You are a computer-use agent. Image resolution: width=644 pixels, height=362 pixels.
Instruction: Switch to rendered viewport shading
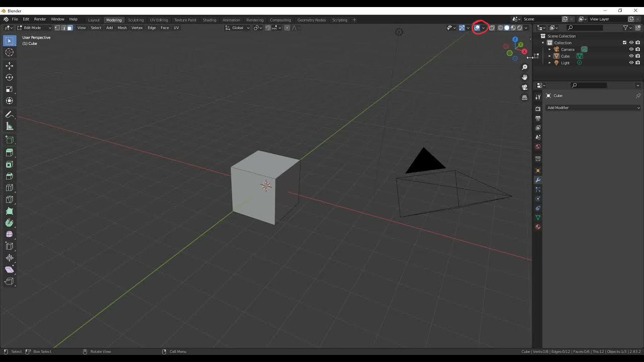[520, 28]
